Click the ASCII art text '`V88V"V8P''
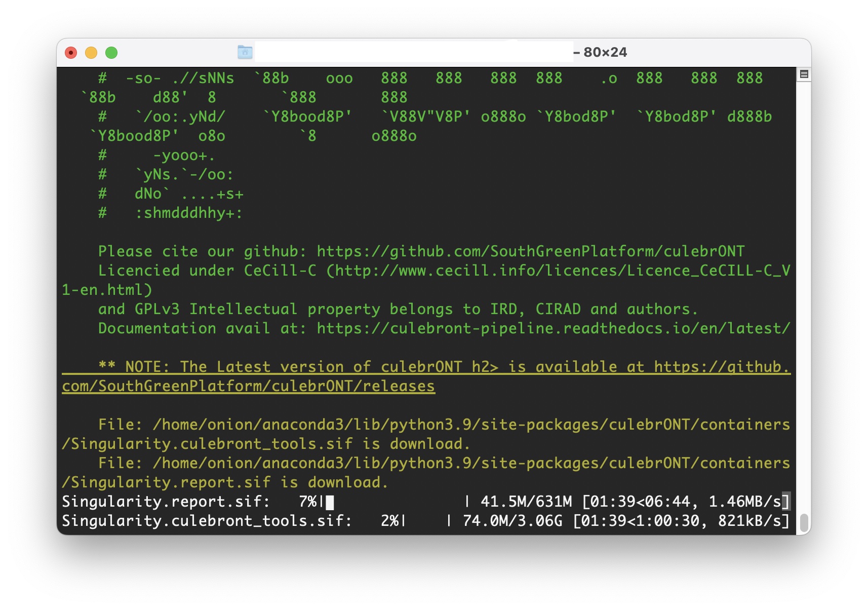 425,117
